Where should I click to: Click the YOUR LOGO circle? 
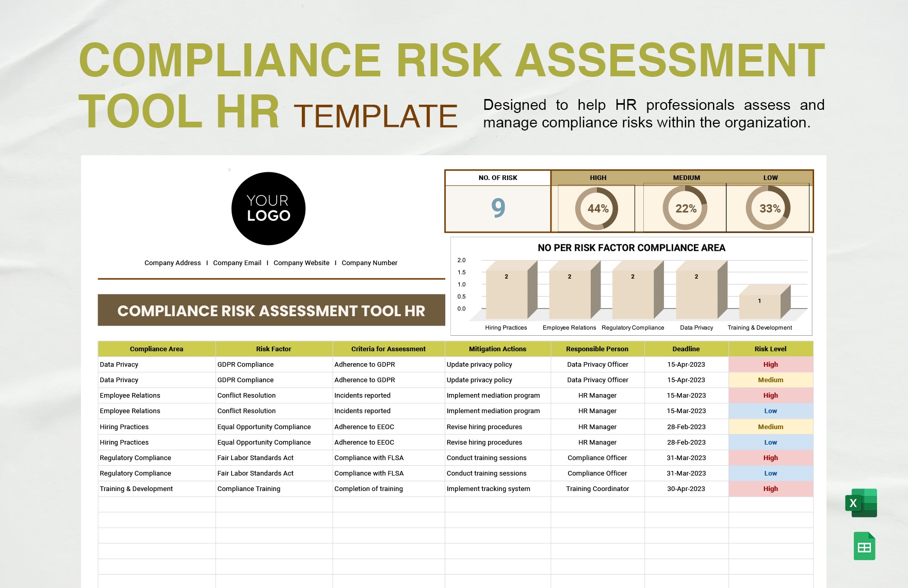(268, 208)
